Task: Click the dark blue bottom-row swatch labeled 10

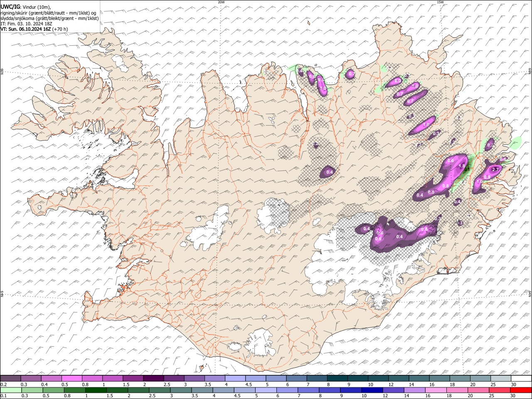Action: coord(372,390)
